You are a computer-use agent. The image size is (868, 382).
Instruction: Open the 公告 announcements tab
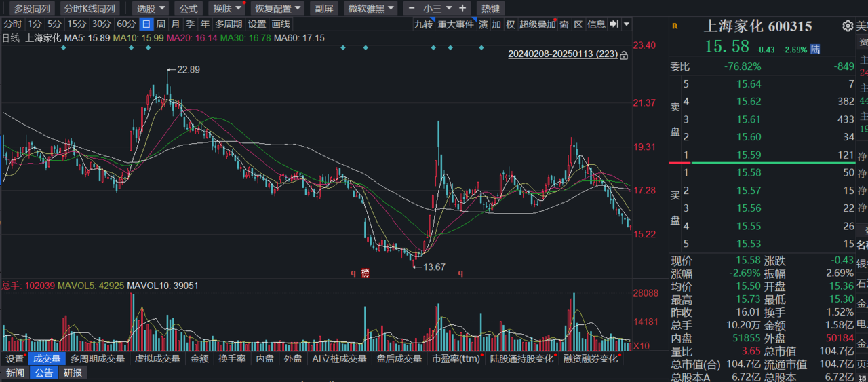(45, 373)
